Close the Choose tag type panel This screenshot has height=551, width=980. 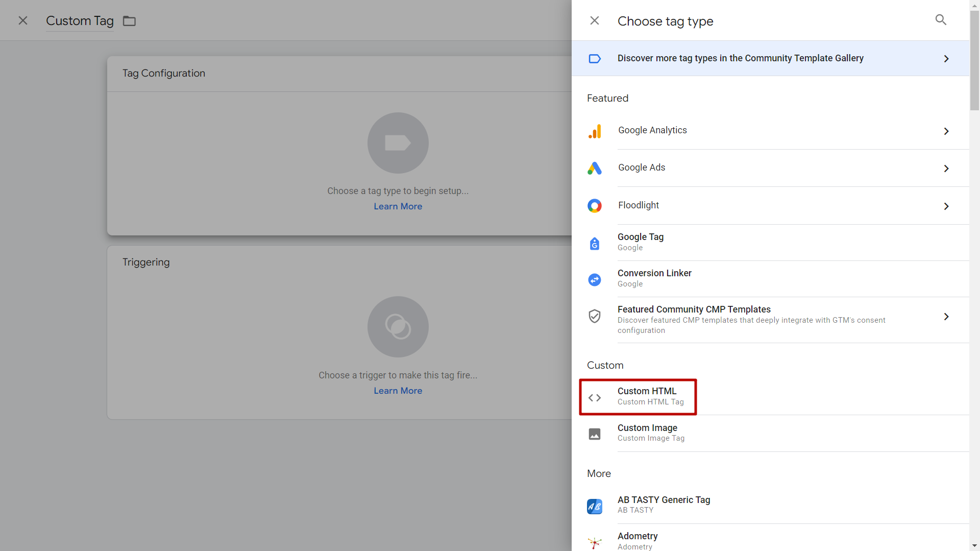(595, 20)
